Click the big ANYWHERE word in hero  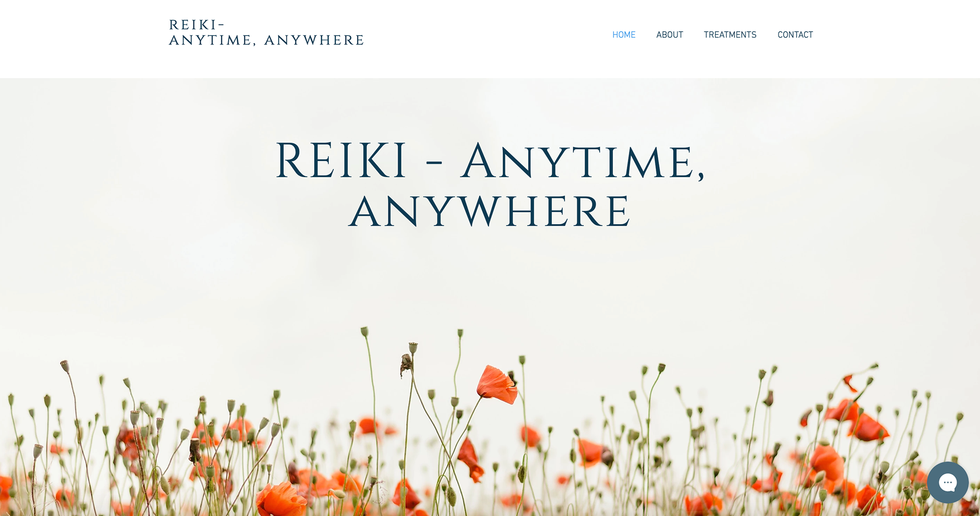coord(490,211)
